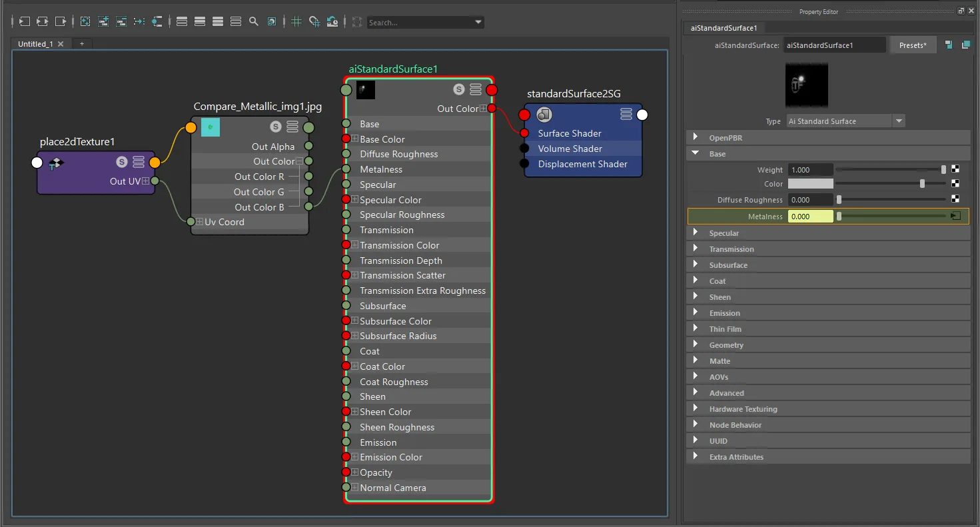The image size is (980, 527).
Task: Click the dimmed frame icon before Search
Action: (x=357, y=22)
